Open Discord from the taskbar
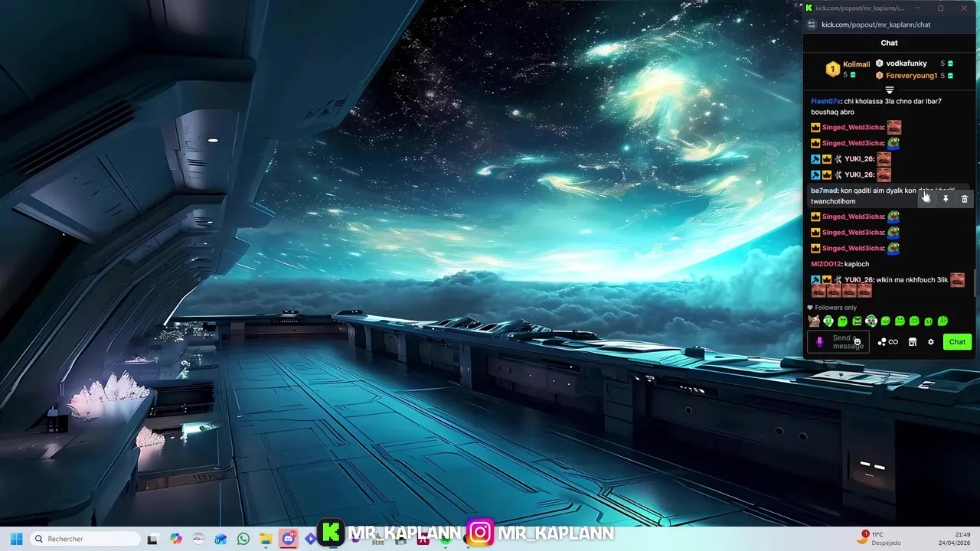 pos(288,539)
